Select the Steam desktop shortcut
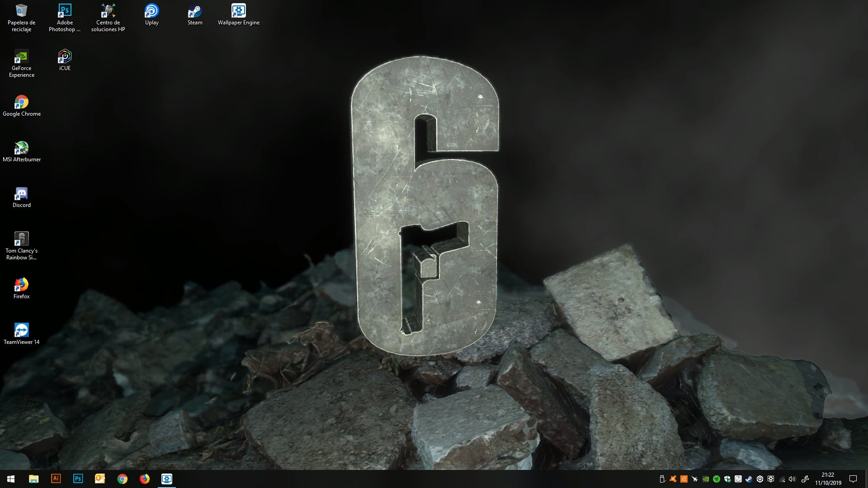The image size is (868, 488). coord(195,15)
